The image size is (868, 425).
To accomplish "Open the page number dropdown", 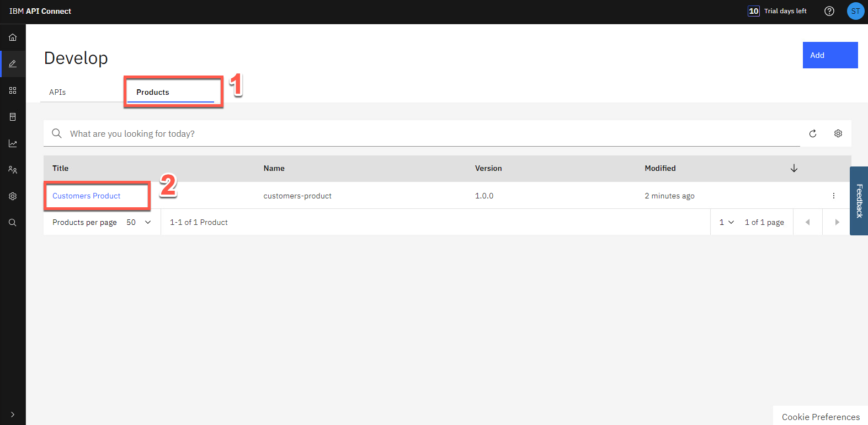I will coord(726,222).
